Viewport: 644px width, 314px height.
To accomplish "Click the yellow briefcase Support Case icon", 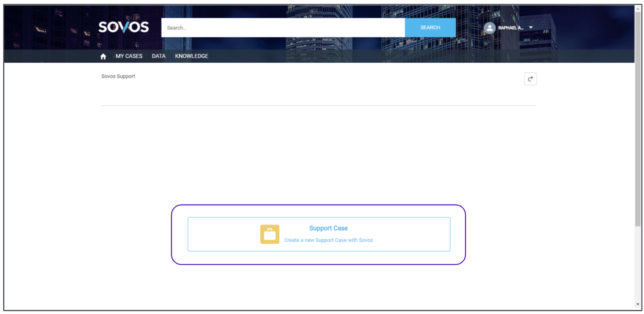I will coord(269,234).
